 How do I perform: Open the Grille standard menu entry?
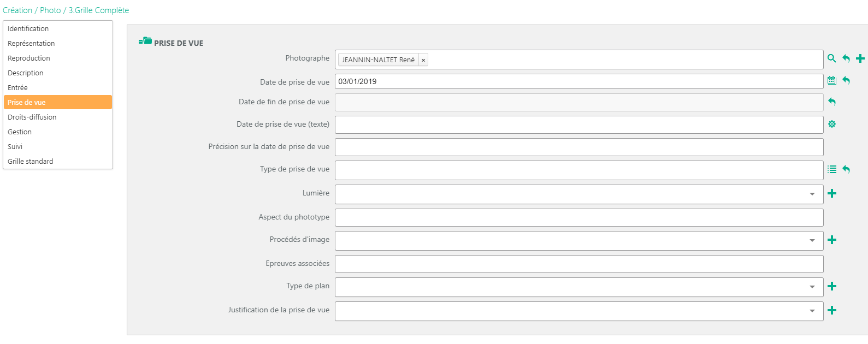pos(31,162)
